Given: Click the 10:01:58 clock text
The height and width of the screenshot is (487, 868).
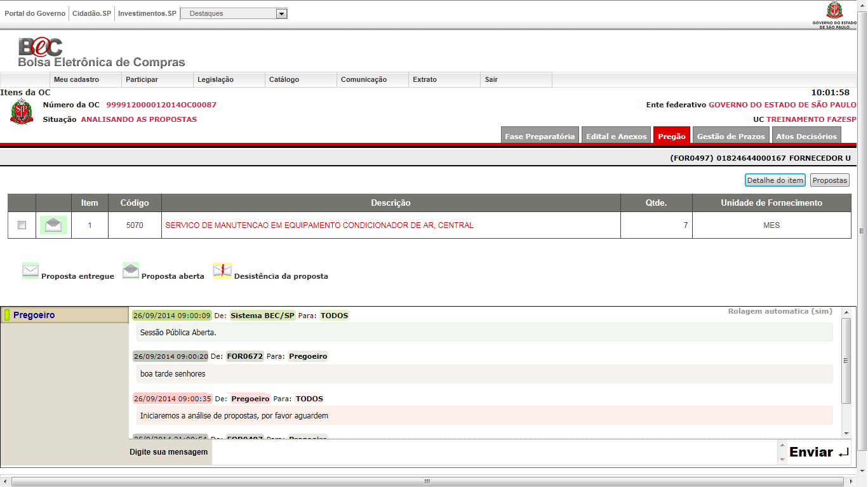Looking at the screenshot, I should (830, 93).
